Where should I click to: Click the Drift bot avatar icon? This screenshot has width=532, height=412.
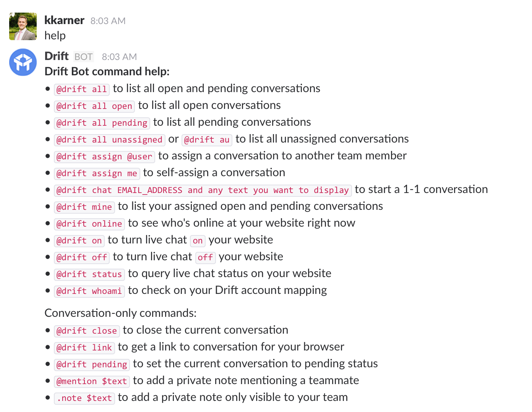(23, 62)
